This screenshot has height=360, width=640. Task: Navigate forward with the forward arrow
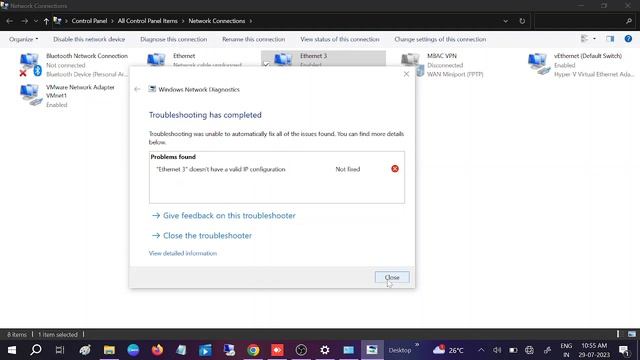click(24, 21)
